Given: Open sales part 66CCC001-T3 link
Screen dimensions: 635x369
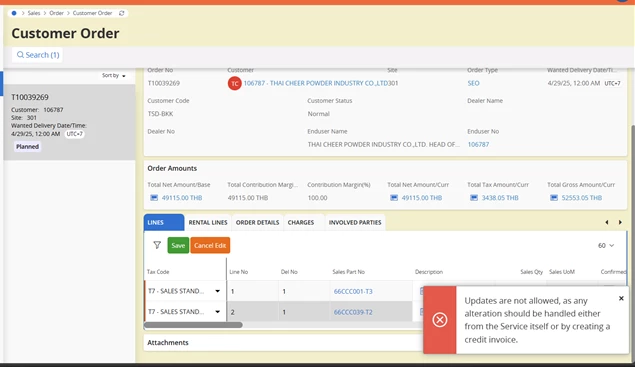Looking at the screenshot, I should tap(353, 291).
